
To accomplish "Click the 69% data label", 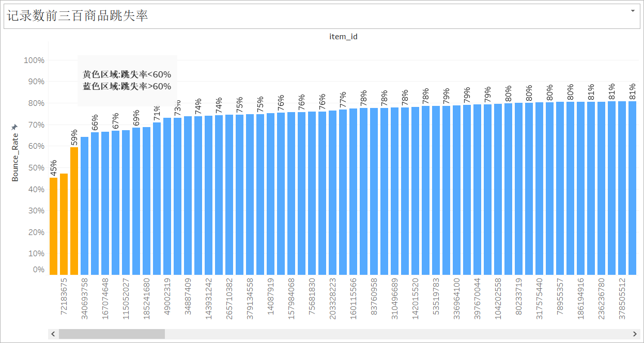I will [x=136, y=118].
